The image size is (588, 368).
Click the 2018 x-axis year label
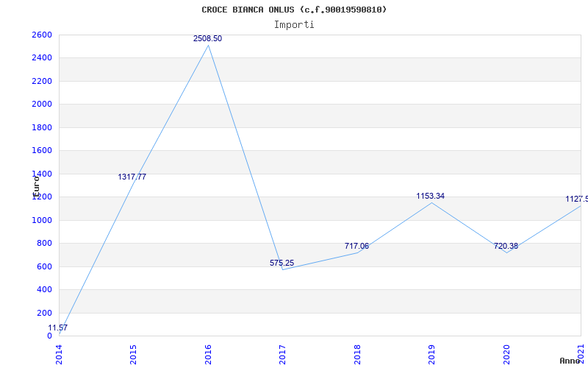point(357,355)
